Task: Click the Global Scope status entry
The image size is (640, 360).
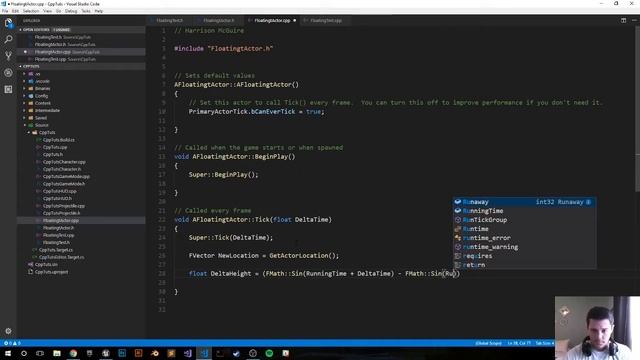Action: tap(488, 343)
